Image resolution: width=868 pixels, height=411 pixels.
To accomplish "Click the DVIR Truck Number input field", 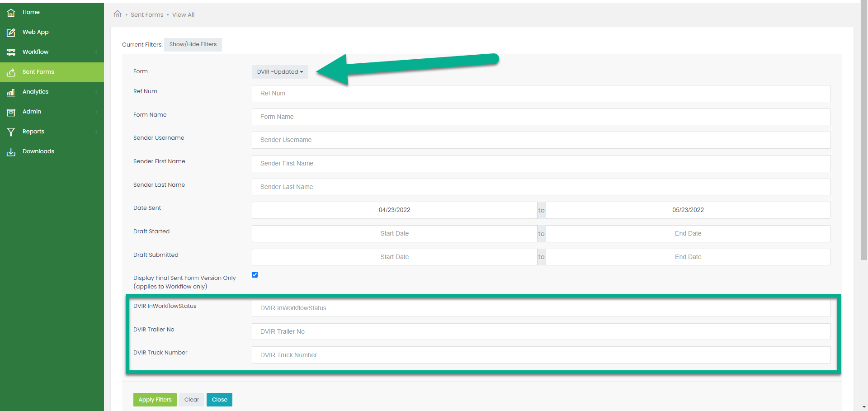I will (541, 355).
